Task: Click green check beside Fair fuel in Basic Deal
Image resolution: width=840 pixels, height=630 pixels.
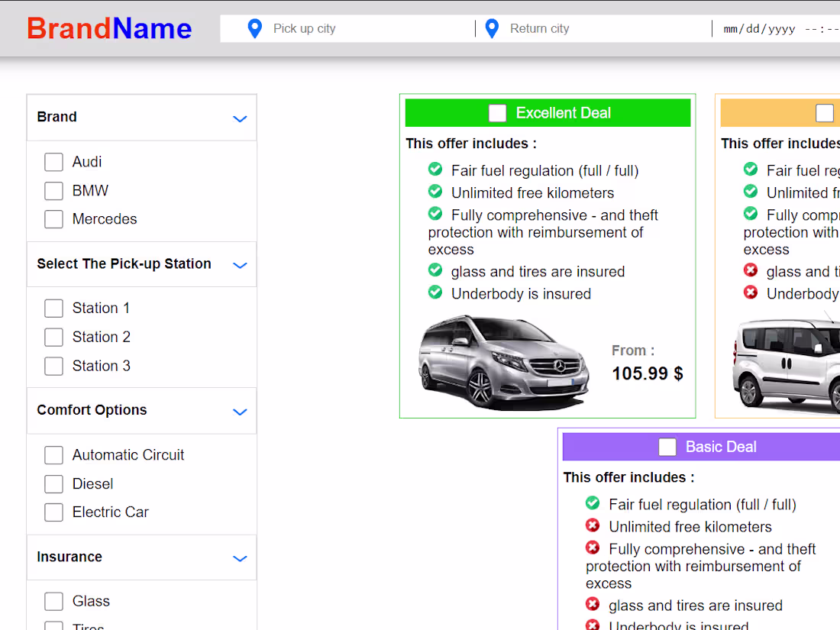Action: 593,503
